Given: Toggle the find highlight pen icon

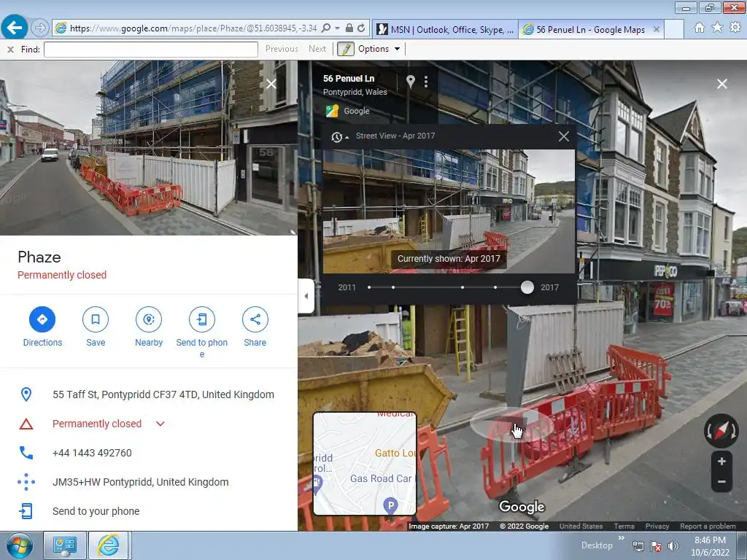Looking at the screenshot, I should coord(346,49).
